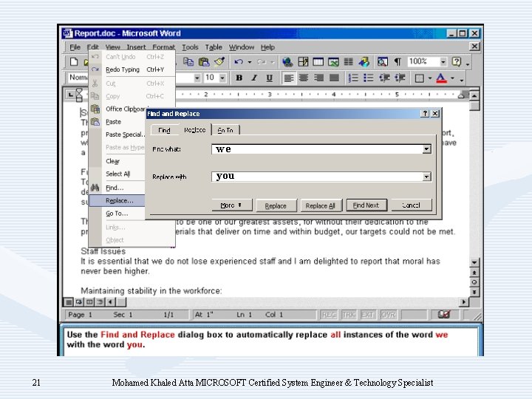Toggle Italic formatting button
The height and width of the screenshot is (399, 532).
(254, 78)
